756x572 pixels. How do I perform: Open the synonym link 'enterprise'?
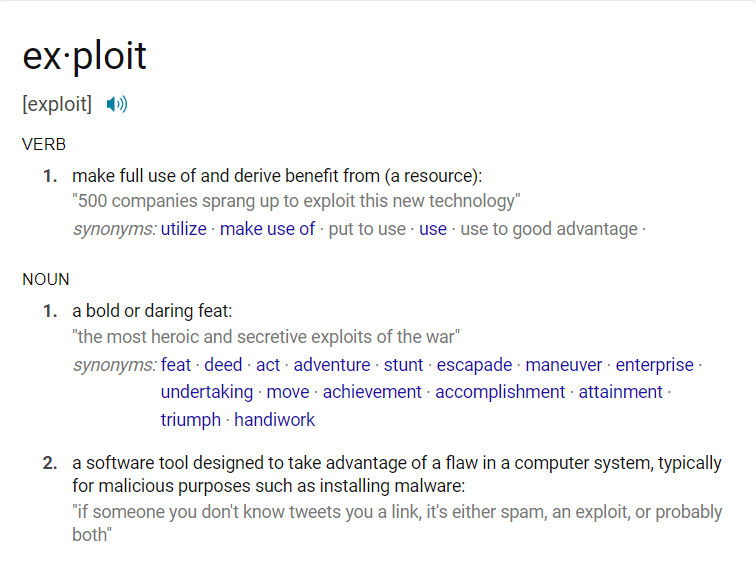tap(655, 365)
